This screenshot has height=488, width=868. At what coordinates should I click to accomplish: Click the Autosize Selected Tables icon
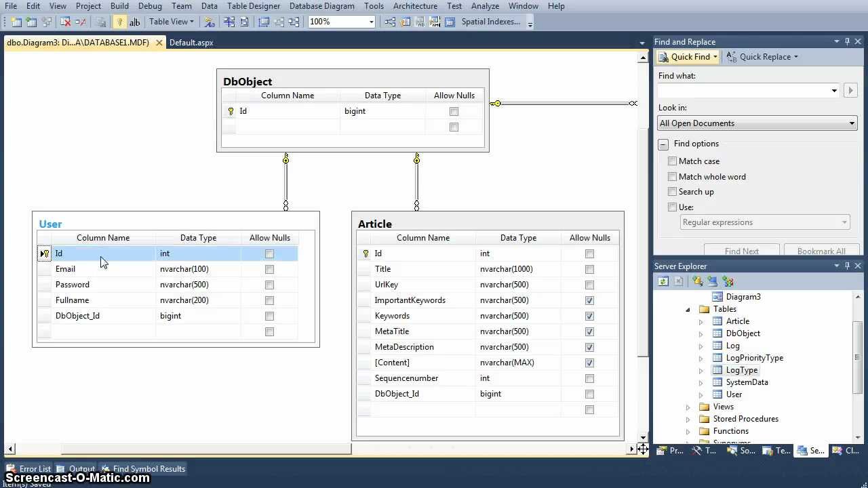pos(264,22)
